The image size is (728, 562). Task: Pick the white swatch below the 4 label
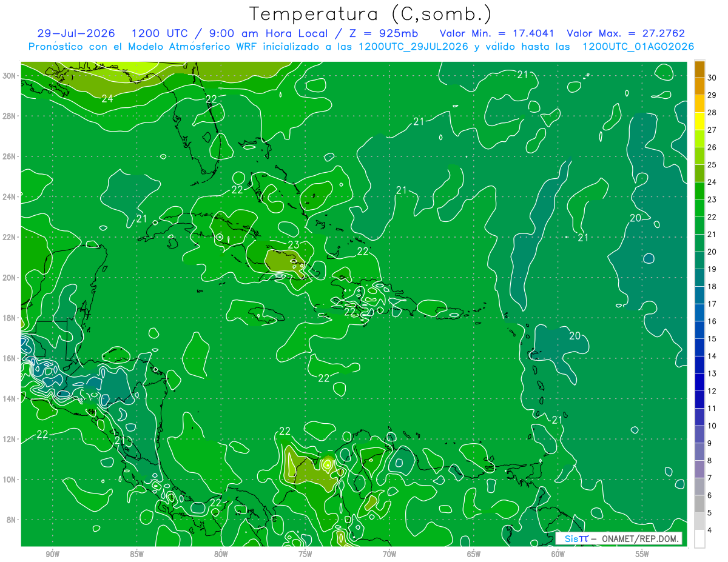click(700, 539)
